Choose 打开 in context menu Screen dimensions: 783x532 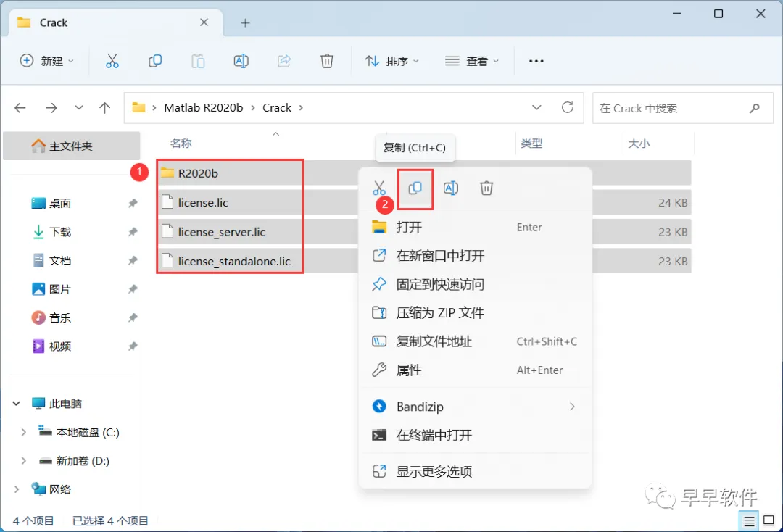475,227
